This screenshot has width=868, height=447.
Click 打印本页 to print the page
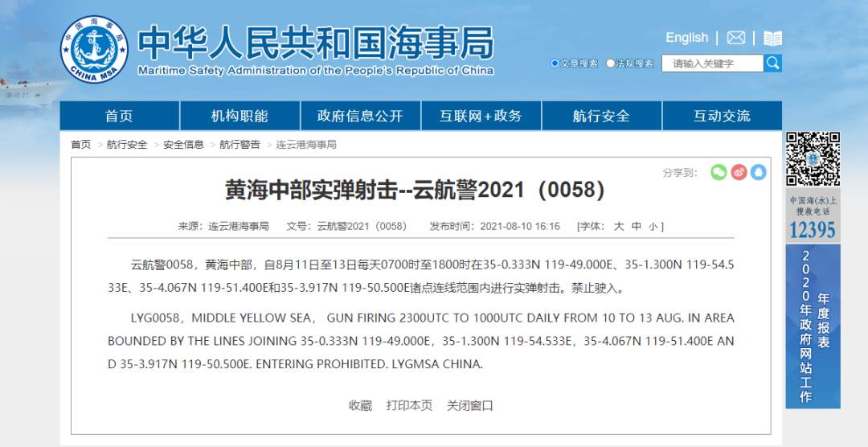[x=409, y=405]
